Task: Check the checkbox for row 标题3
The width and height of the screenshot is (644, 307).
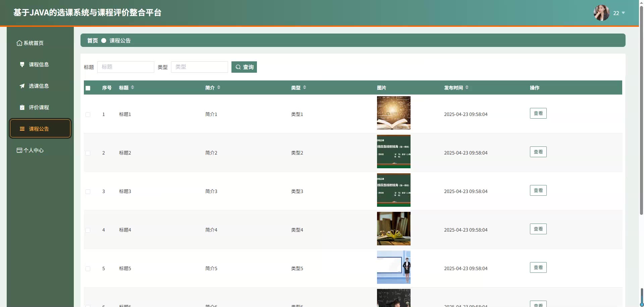Action: tap(88, 192)
